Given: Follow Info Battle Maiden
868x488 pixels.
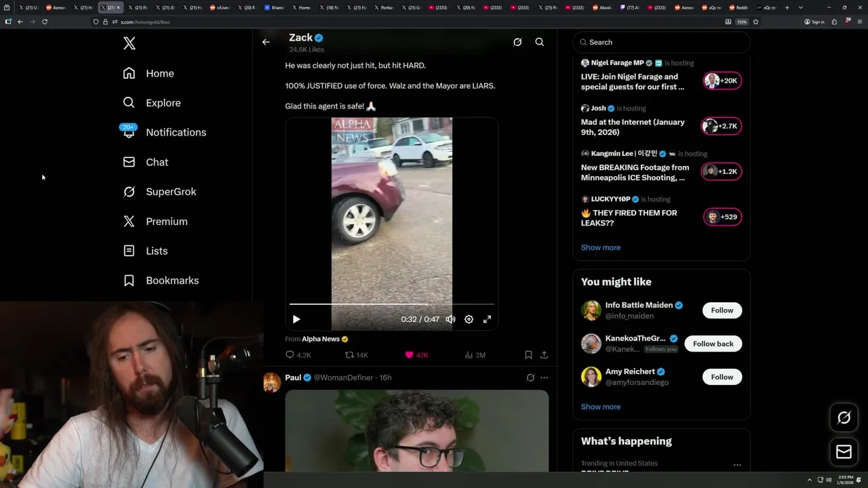Looking at the screenshot, I should pyautogui.click(x=722, y=310).
